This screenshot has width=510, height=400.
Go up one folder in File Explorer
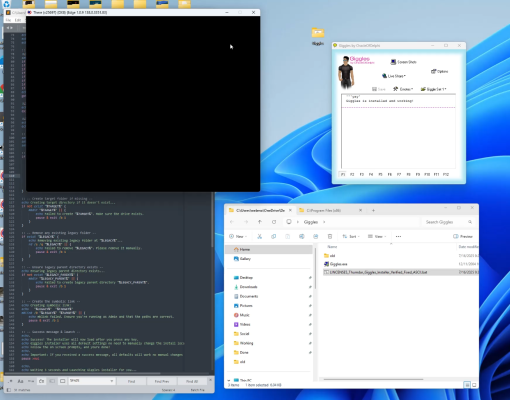tap(260, 222)
